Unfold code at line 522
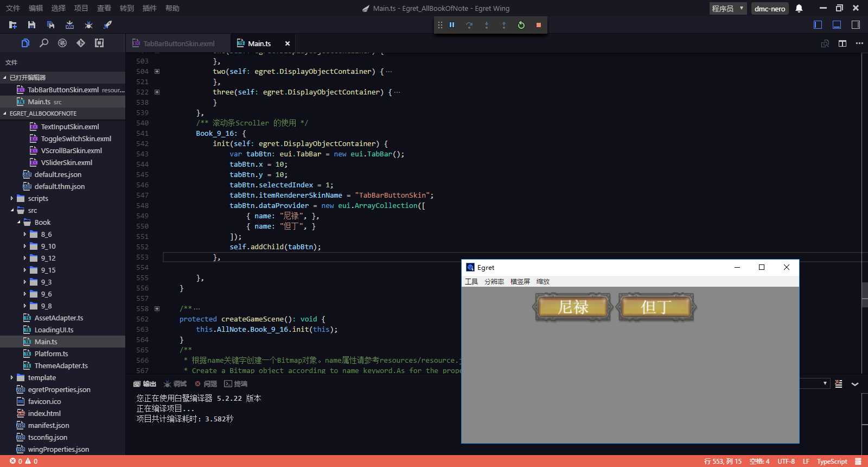The height and width of the screenshot is (467, 868). 157,92
